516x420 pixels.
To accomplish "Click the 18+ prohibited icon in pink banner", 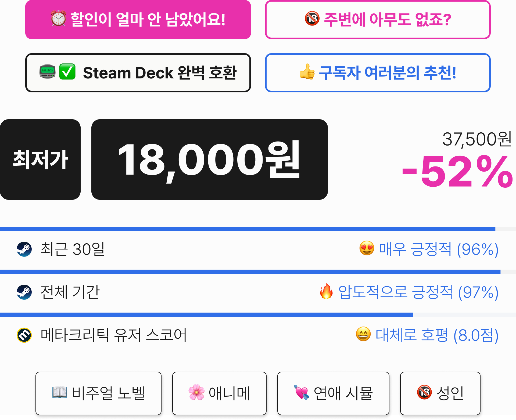I will pos(312,19).
